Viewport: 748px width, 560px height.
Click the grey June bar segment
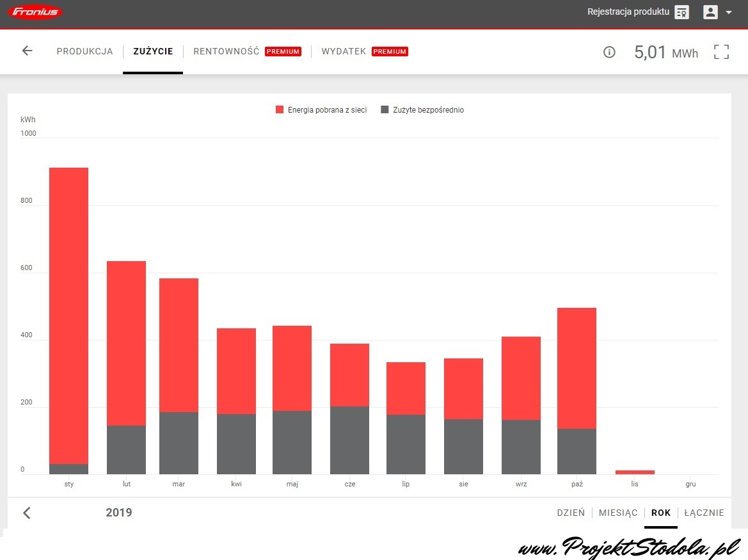pyautogui.click(x=349, y=440)
